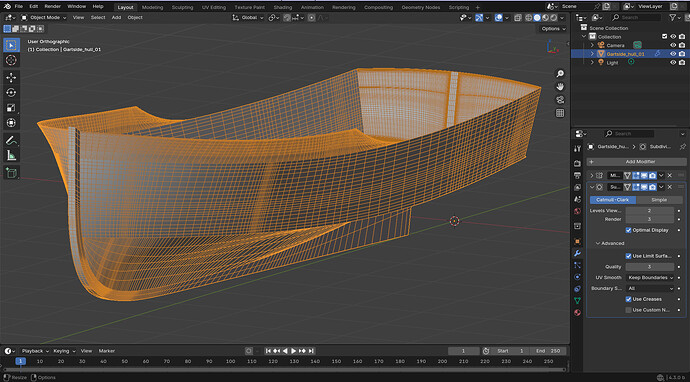Open the Output properties tab
The image size is (690, 382).
[x=578, y=176]
